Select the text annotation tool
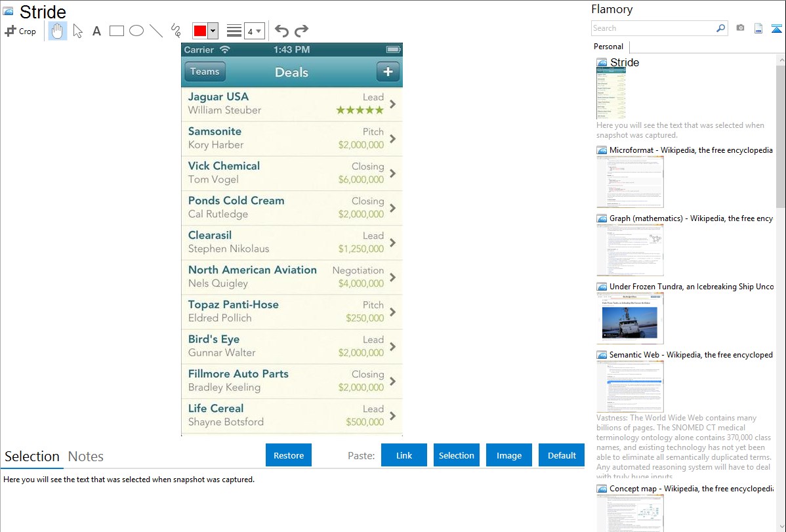 [x=96, y=31]
